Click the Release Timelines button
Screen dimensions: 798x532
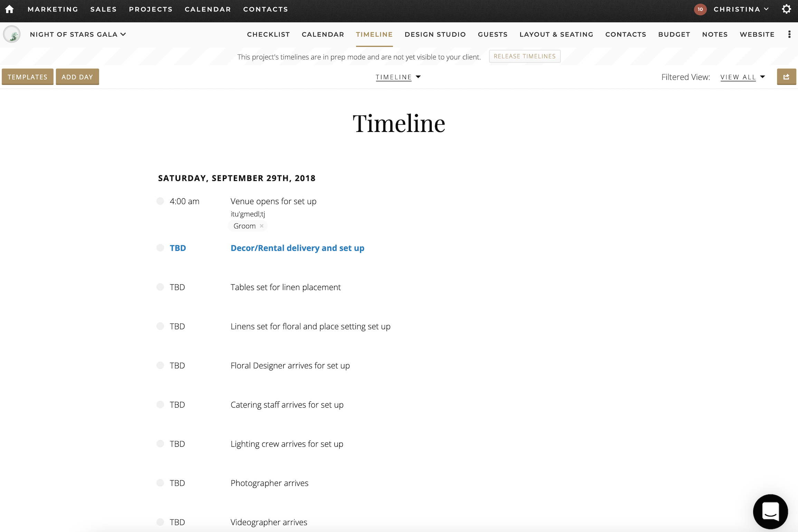point(524,56)
